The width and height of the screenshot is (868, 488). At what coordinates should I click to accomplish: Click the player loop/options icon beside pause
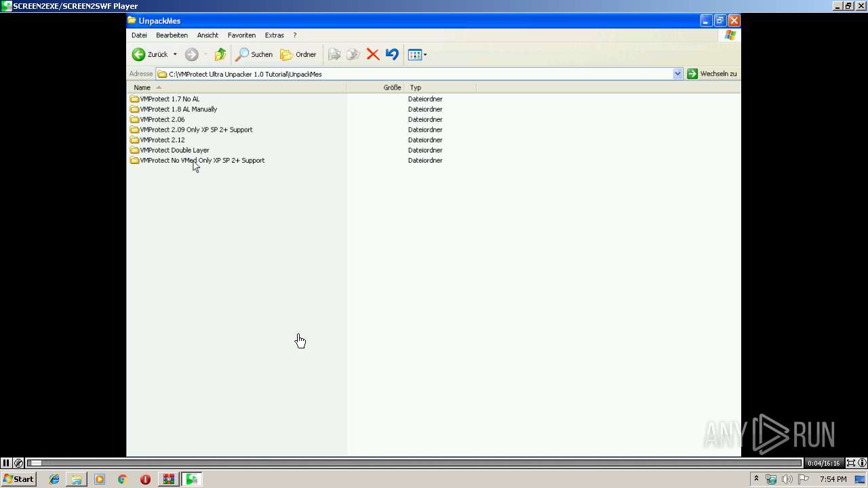pos(19,463)
